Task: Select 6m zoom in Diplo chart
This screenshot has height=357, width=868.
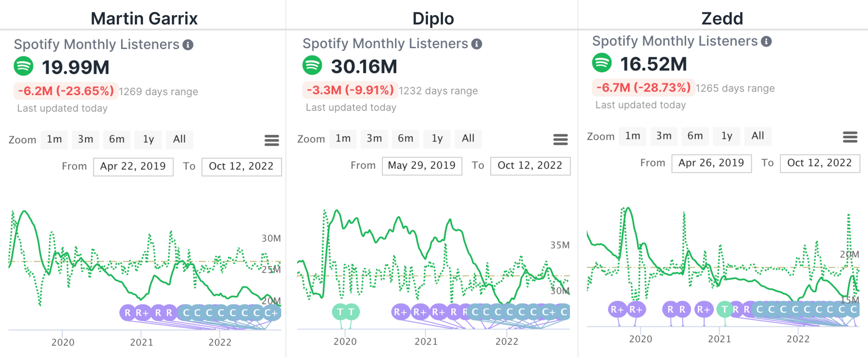Action: tap(405, 138)
